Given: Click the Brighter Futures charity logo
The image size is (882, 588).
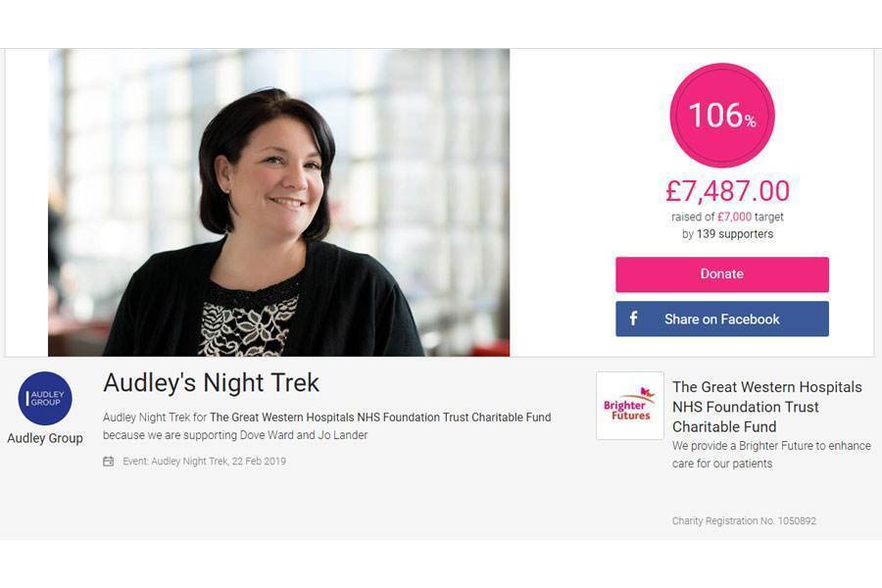Looking at the screenshot, I should click(630, 405).
